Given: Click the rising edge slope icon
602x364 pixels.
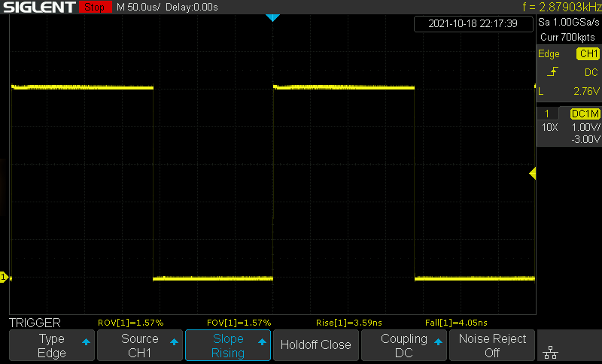Looking at the screenshot, I should click(552, 71).
